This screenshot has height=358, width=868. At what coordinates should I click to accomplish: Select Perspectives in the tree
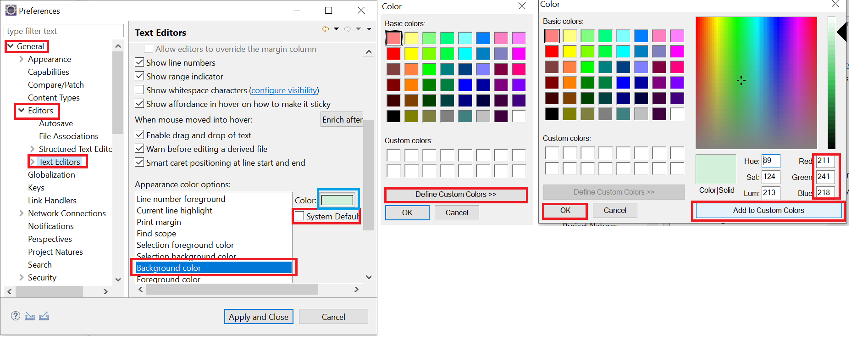point(50,239)
